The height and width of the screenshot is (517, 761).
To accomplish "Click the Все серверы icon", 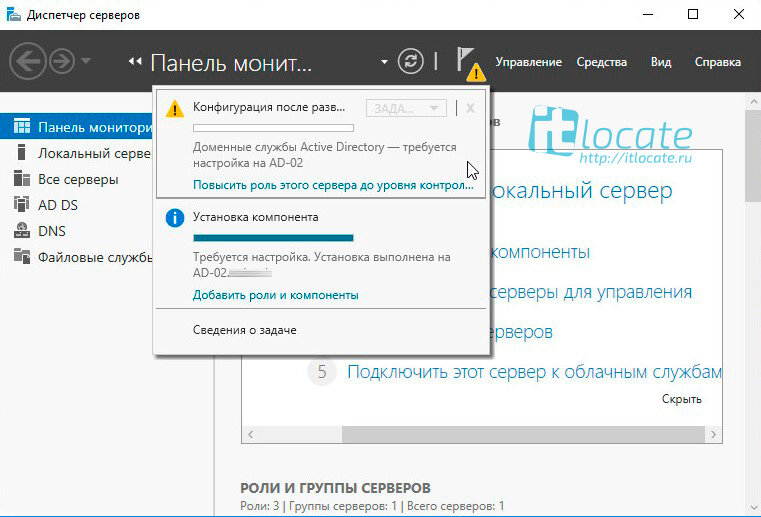I will 22,178.
